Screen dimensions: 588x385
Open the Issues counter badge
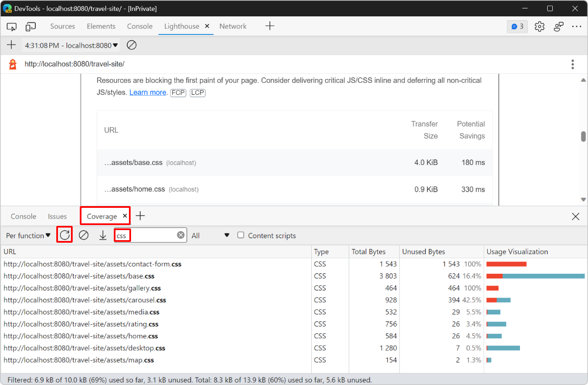click(x=517, y=26)
